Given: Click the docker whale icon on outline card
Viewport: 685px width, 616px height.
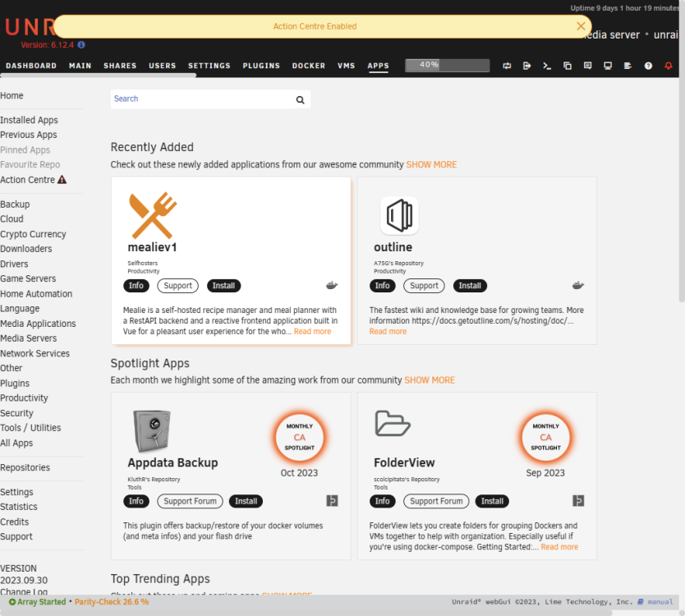Looking at the screenshot, I should [x=578, y=285].
